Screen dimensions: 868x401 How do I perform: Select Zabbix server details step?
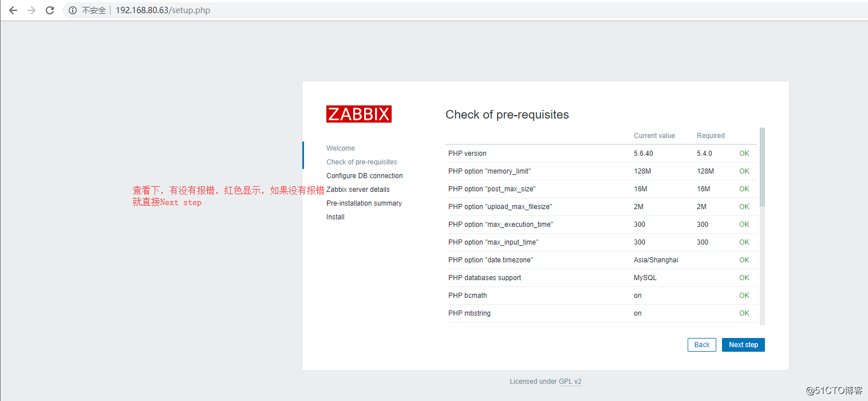tap(358, 190)
